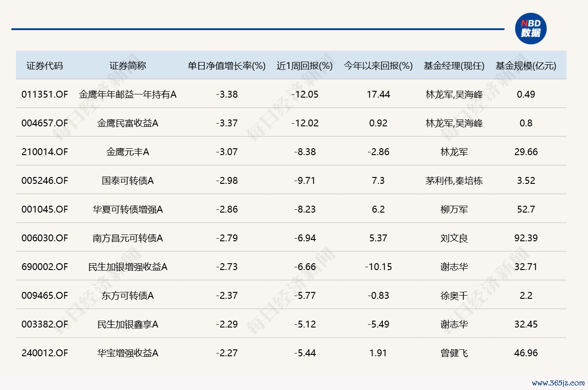Click daily growth value -3.38
This screenshot has height=390, width=588.
pos(227,94)
